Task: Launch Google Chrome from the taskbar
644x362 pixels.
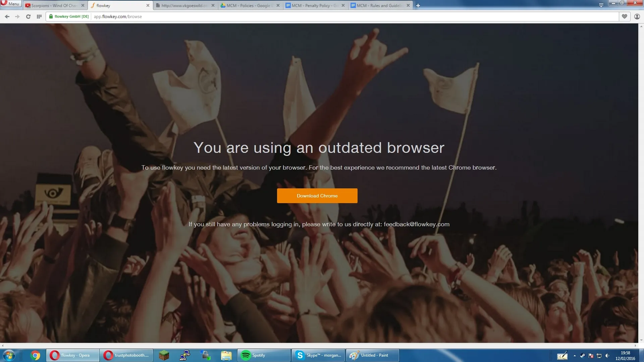Action: point(35,355)
